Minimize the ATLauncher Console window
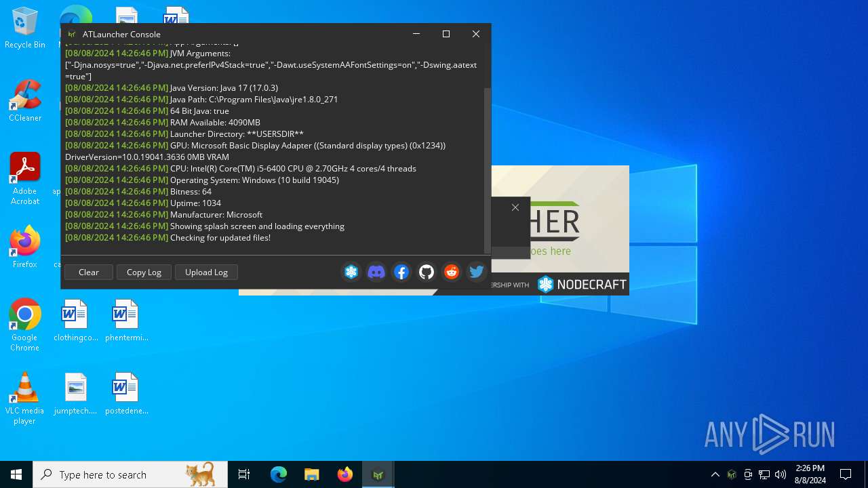The height and width of the screenshot is (488, 868). point(416,34)
